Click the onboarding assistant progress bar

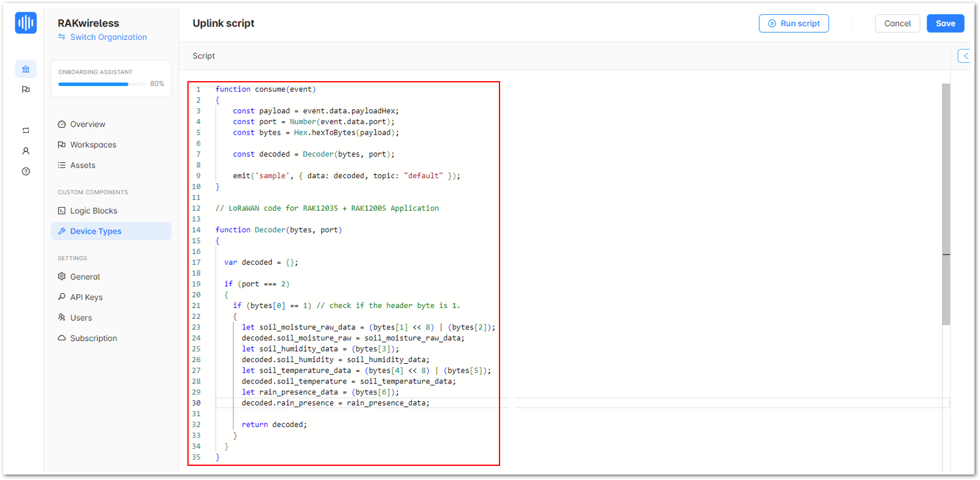click(101, 84)
